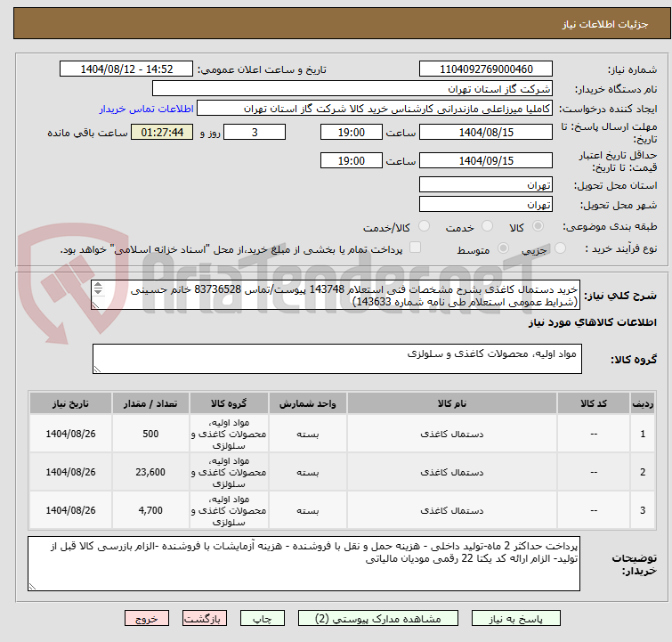Select the متوسط purchase type radio
672x642 pixels.
(503, 248)
